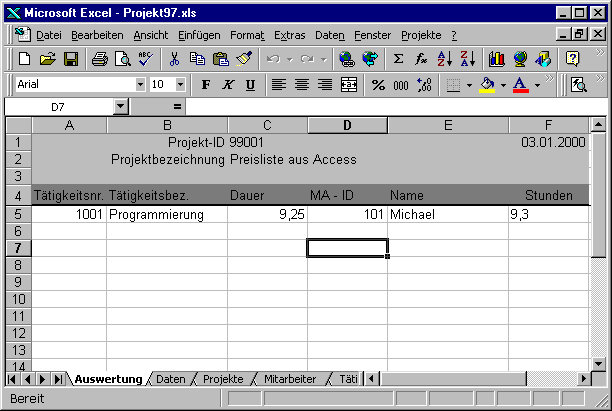Expand the font size dropdown

click(x=183, y=85)
